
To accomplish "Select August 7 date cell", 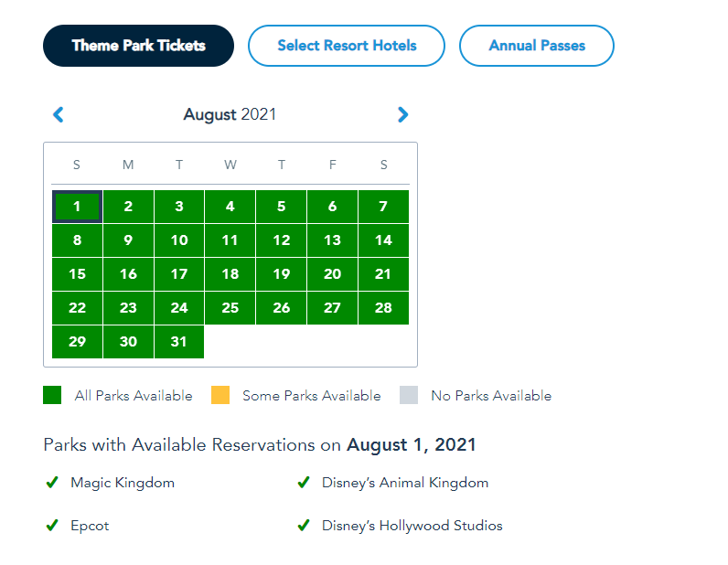I will click(x=383, y=207).
